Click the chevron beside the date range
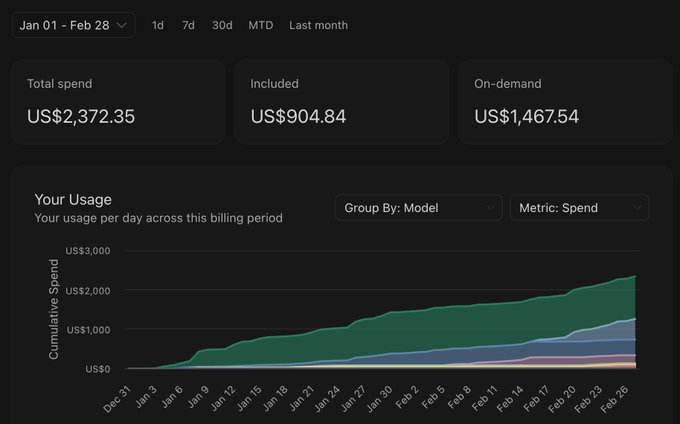 pos(122,26)
